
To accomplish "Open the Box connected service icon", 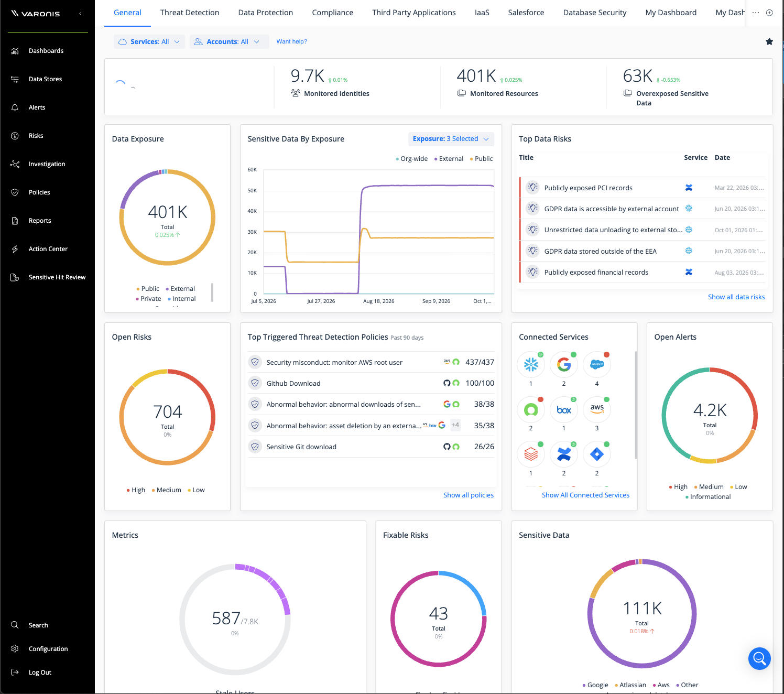I will [x=564, y=409].
